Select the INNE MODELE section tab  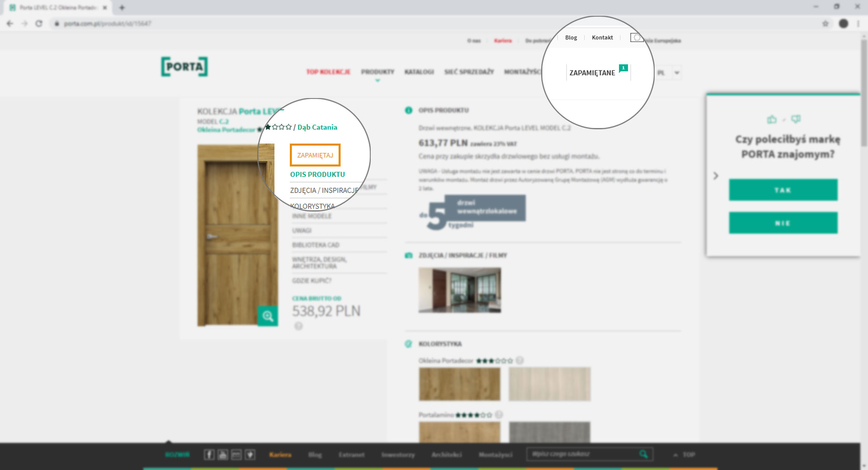(x=312, y=216)
